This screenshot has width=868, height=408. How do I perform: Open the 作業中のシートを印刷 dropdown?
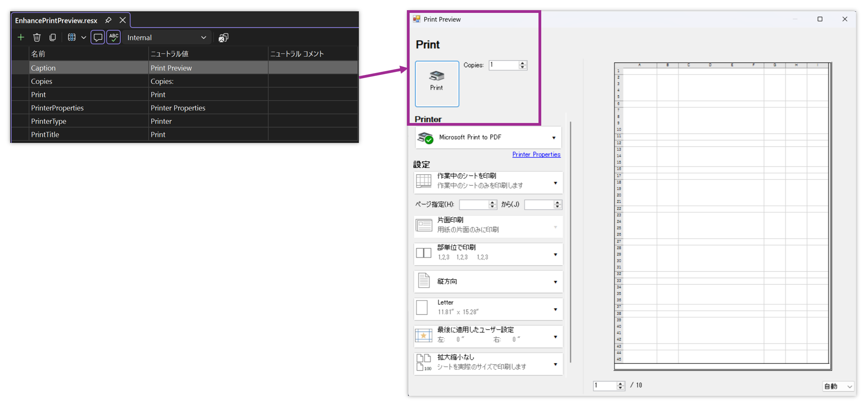point(488,182)
